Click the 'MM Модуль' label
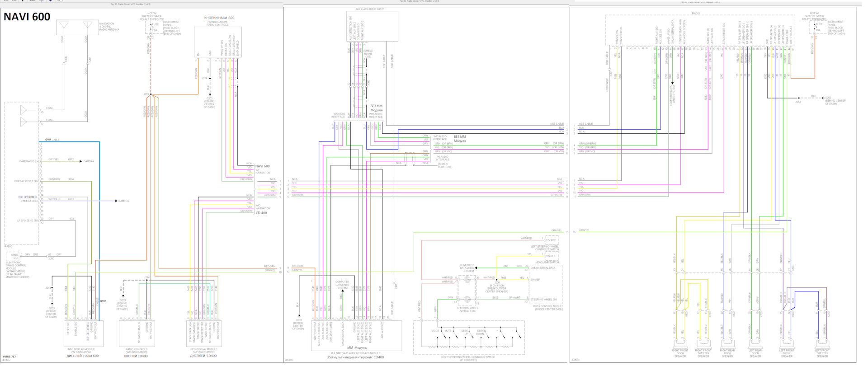The height and width of the screenshot is (366, 868). (357, 348)
